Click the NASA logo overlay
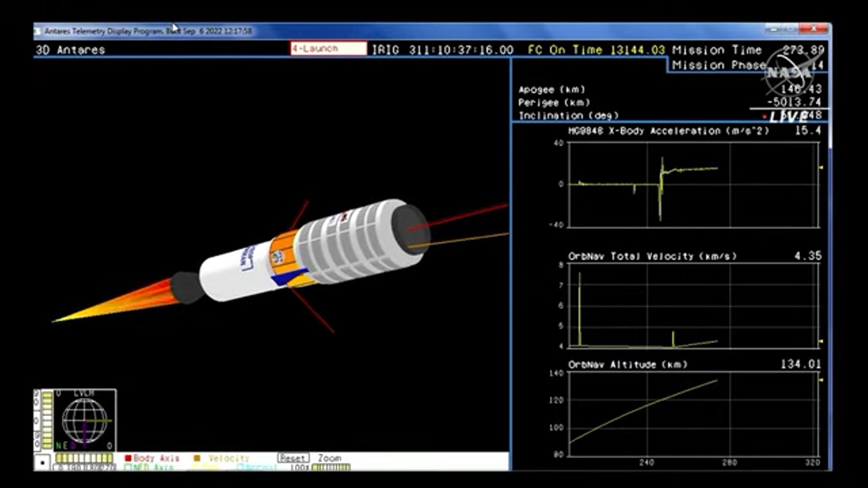This screenshot has height=488, width=868. click(x=789, y=72)
